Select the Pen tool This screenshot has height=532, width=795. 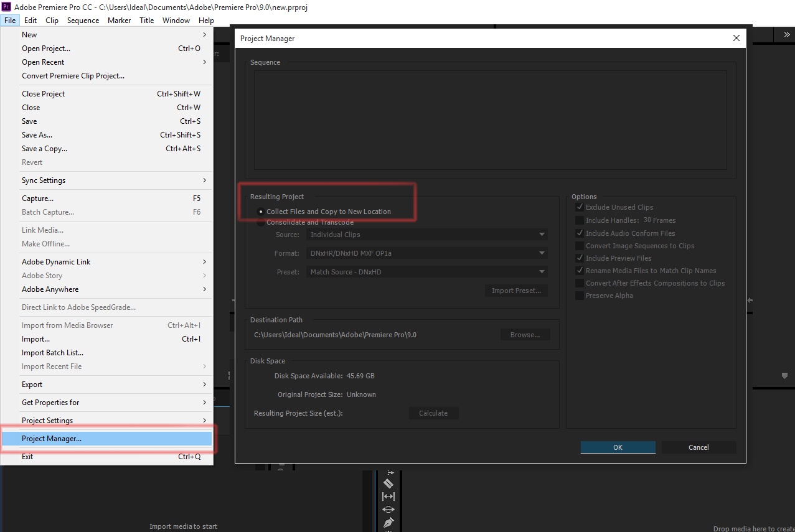388,522
